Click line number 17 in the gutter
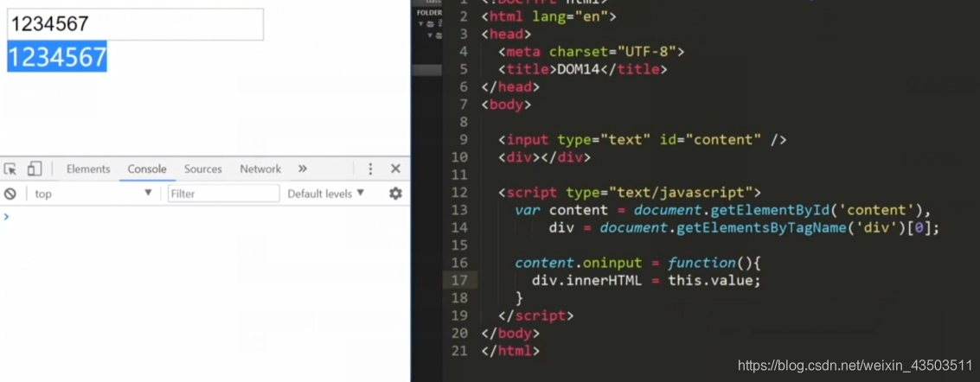980x382 pixels. pyautogui.click(x=459, y=280)
